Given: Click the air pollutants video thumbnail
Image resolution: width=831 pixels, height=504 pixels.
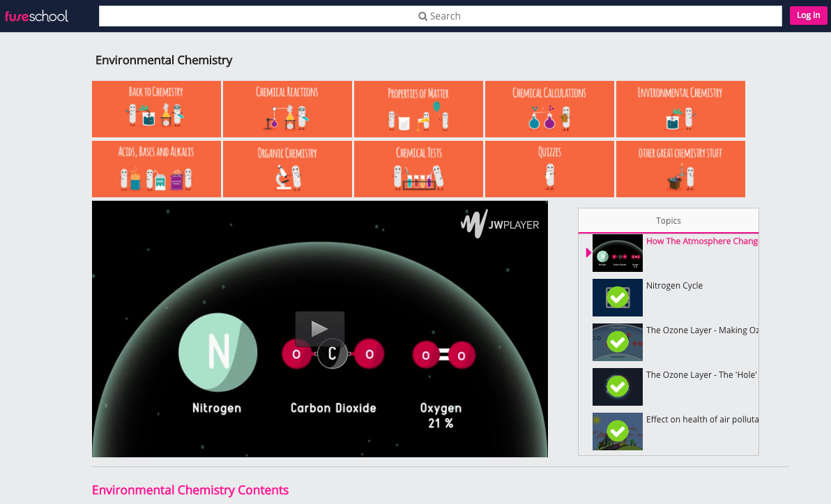Looking at the screenshot, I should (617, 432).
